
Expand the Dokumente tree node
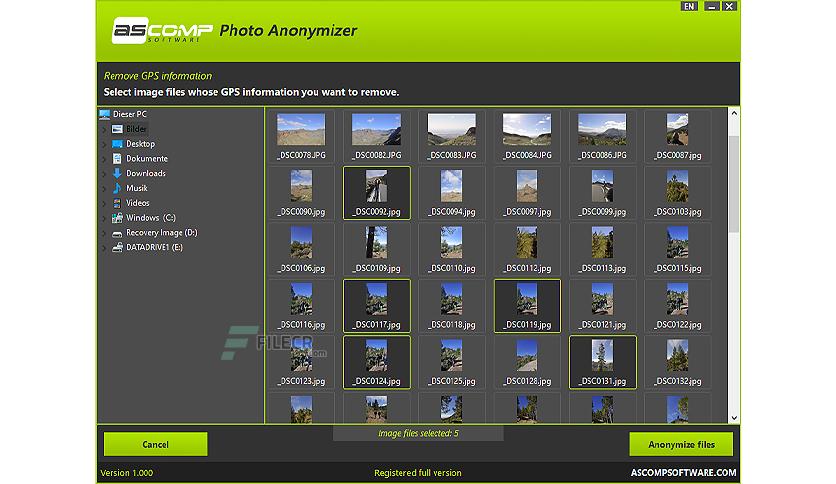(104, 159)
